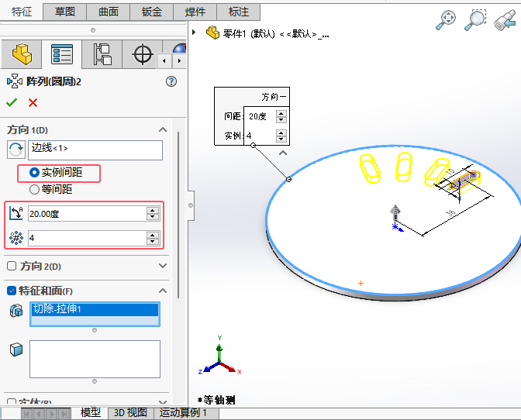
Task: Click the faces-to-pattern cube icon
Action: [x=16, y=349]
